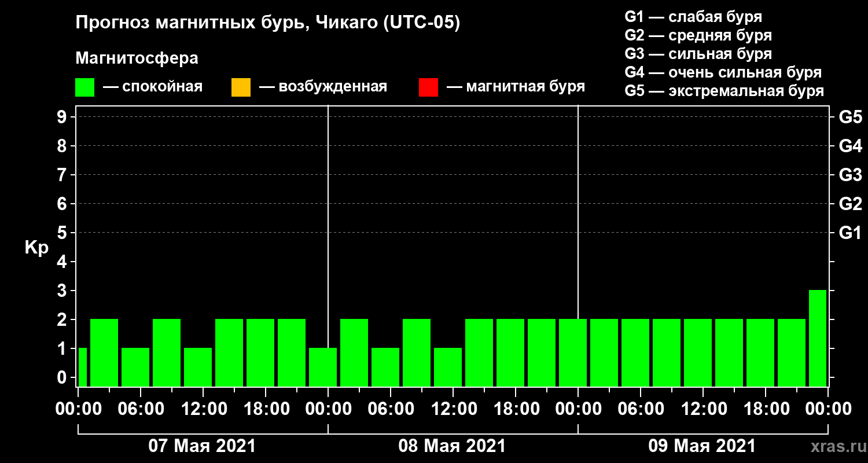Click the green 'спокойная' legend swatch
The height and width of the screenshot is (463, 868).
coord(84,87)
